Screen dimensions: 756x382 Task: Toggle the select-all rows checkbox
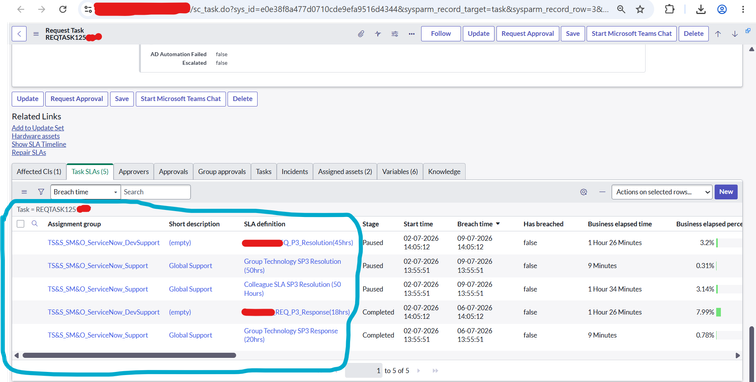[20, 224]
